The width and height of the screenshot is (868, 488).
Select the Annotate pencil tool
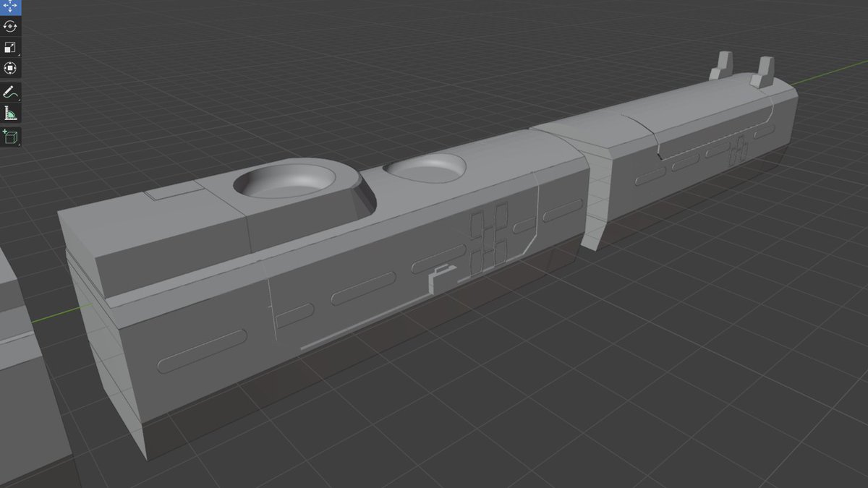(10, 93)
